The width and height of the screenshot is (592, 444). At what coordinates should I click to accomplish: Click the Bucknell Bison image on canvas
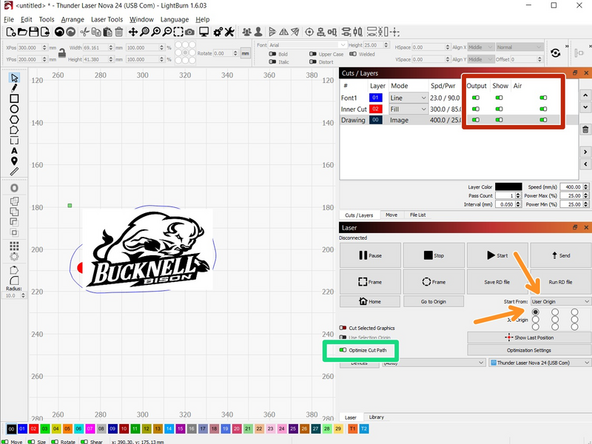148,250
